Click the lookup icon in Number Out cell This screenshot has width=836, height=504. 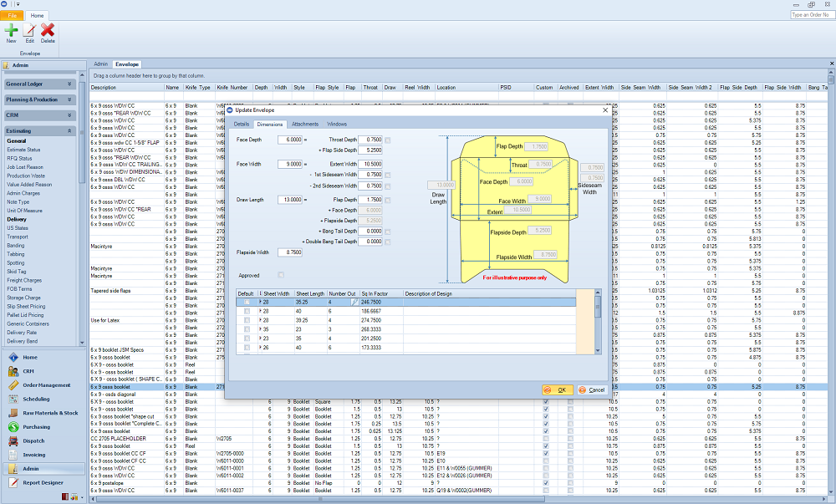(x=354, y=302)
